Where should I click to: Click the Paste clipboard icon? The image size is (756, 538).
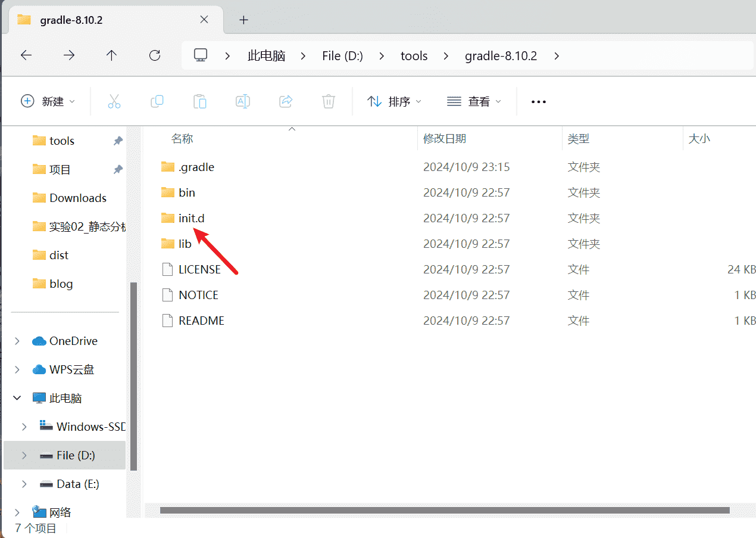pyautogui.click(x=200, y=101)
